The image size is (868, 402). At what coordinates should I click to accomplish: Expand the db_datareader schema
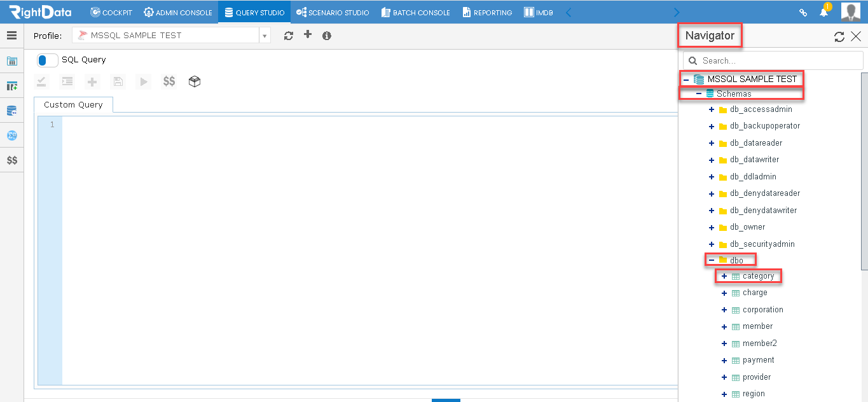pyautogui.click(x=712, y=143)
